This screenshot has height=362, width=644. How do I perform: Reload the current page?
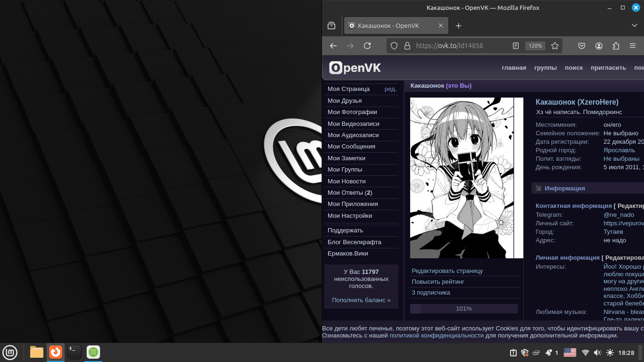[367, 46]
